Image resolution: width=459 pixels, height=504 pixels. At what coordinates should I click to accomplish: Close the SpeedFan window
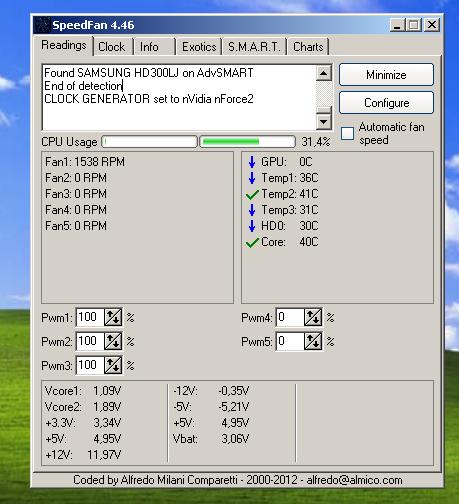(432, 25)
